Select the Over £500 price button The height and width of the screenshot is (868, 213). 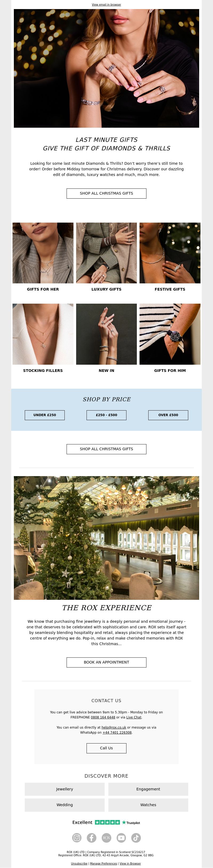point(168,415)
